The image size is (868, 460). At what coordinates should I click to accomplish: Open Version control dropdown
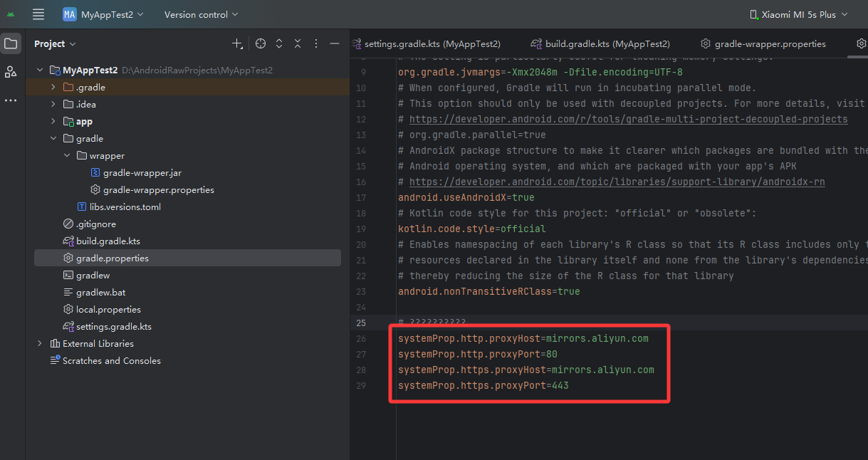point(202,14)
